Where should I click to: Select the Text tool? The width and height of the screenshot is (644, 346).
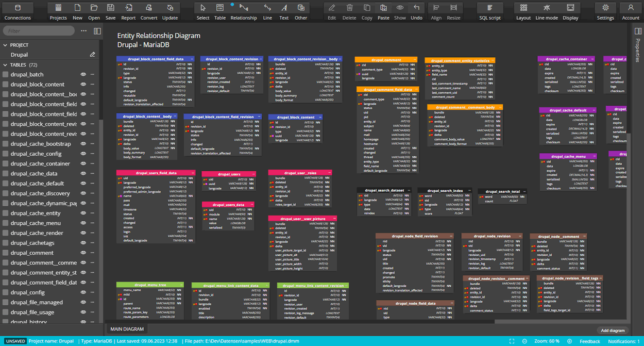point(284,12)
